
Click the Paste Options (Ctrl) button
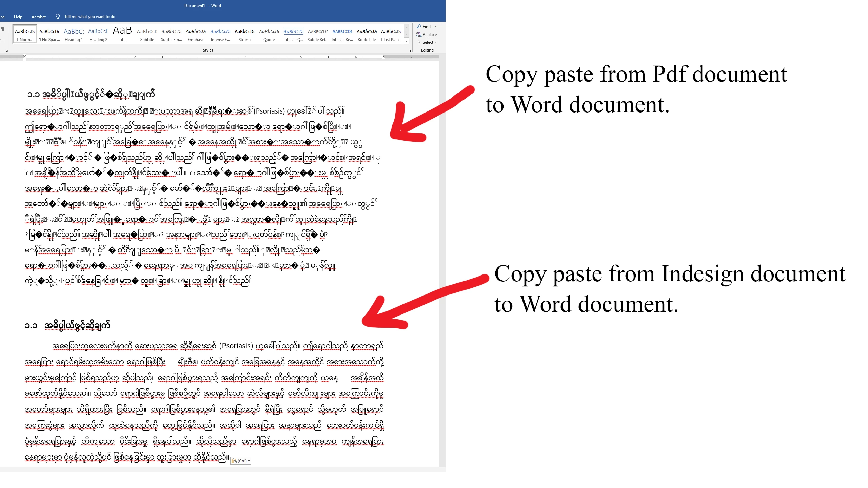point(240,461)
